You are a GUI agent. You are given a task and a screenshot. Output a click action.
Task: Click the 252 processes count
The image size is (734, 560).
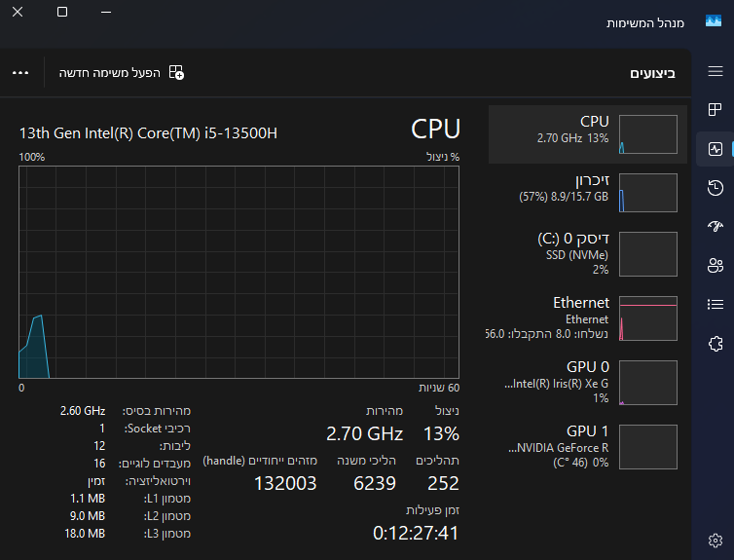click(443, 483)
